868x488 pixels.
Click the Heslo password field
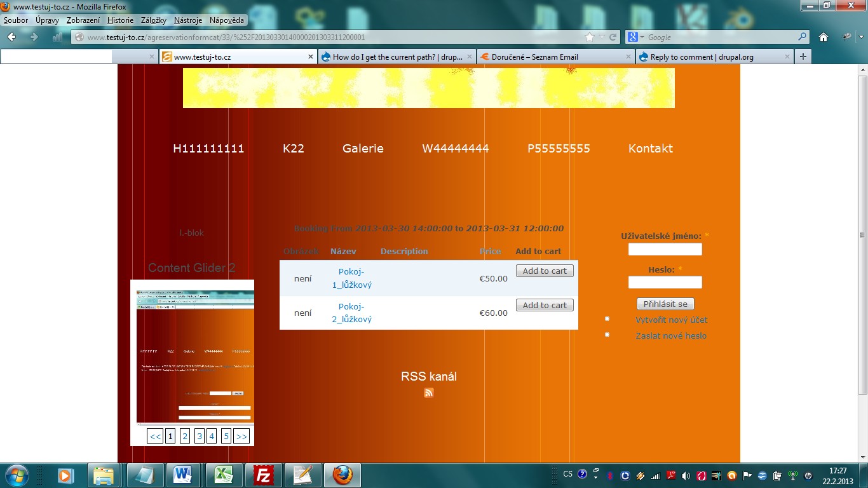pyautogui.click(x=665, y=282)
